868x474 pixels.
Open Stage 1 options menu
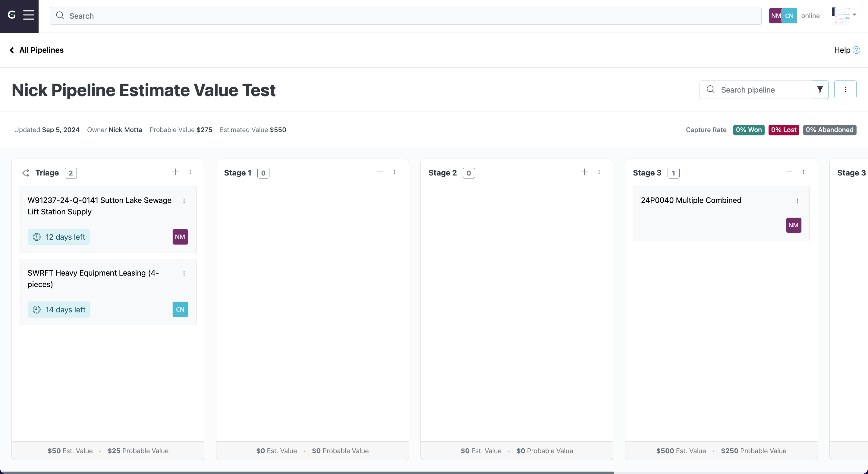pos(395,172)
